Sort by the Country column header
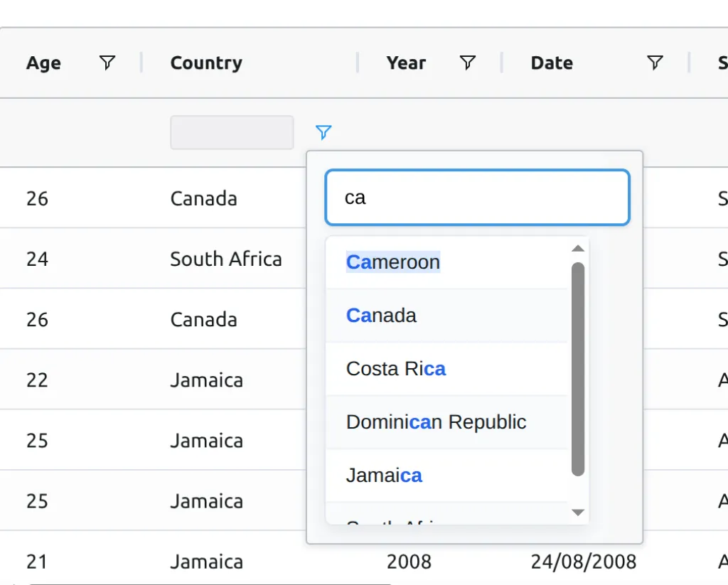The width and height of the screenshot is (728, 585). coord(206,63)
